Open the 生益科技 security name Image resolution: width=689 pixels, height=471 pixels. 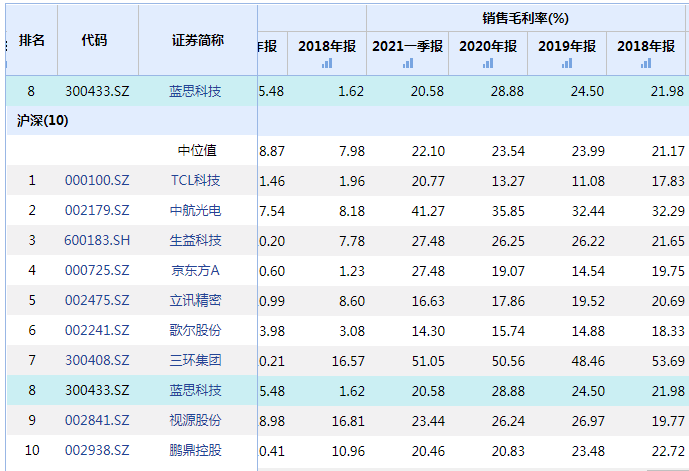[196, 240]
